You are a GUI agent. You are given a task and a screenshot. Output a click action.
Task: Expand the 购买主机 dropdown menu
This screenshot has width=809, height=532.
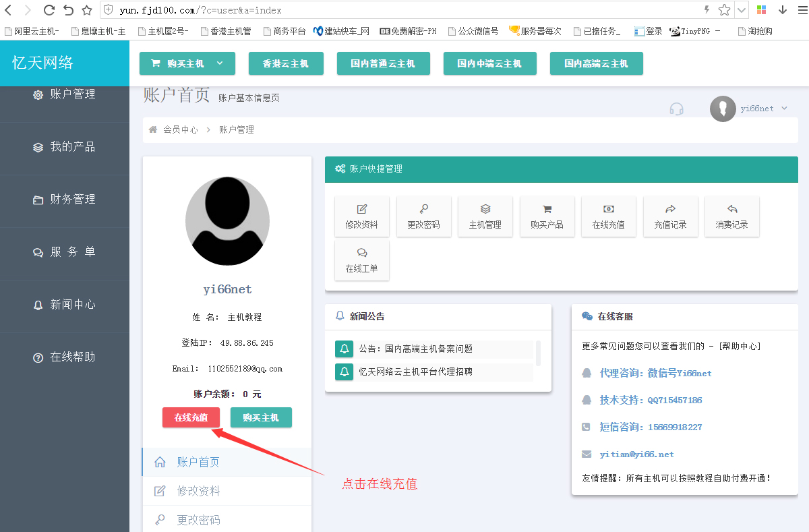tap(187, 63)
